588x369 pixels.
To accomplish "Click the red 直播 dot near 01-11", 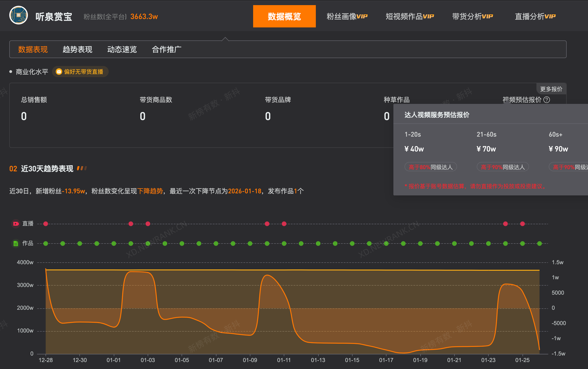I will pyautogui.click(x=284, y=224).
